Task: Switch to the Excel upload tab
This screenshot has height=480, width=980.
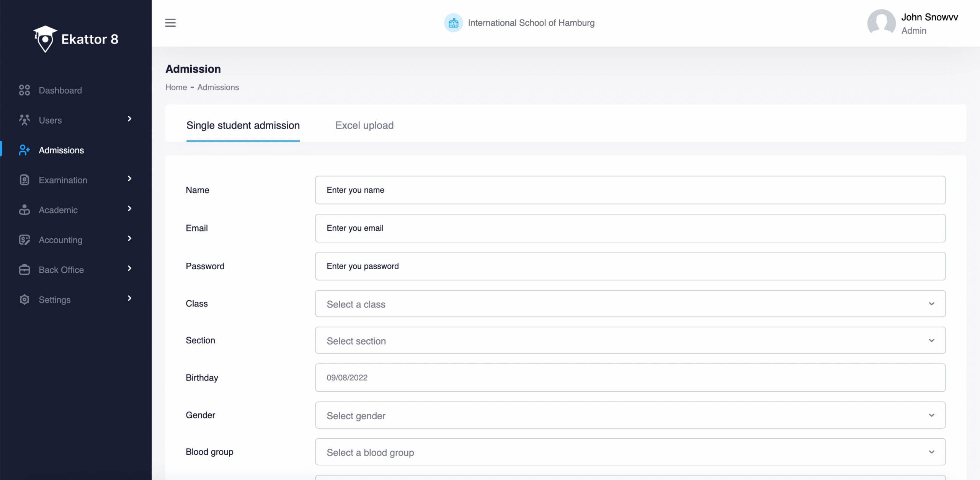Action: 364,125
